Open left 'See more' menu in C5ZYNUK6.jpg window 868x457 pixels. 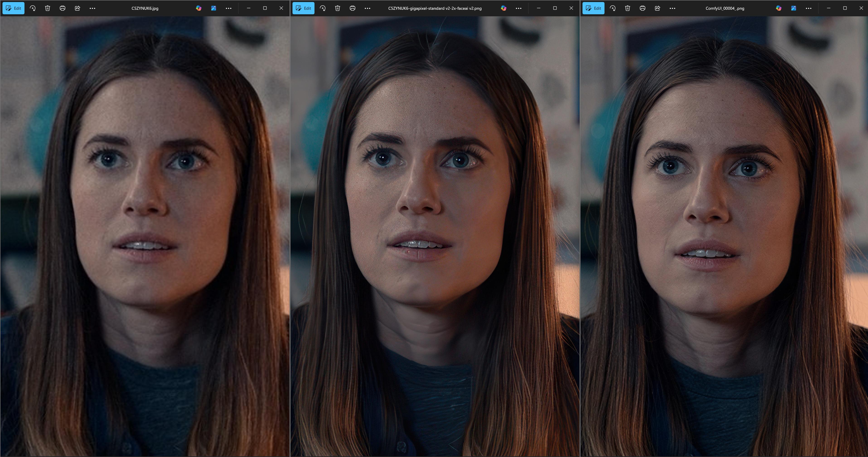[92, 8]
